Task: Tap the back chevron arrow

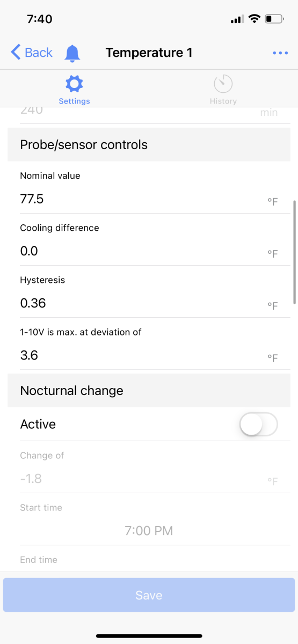Action: [16, 52]
